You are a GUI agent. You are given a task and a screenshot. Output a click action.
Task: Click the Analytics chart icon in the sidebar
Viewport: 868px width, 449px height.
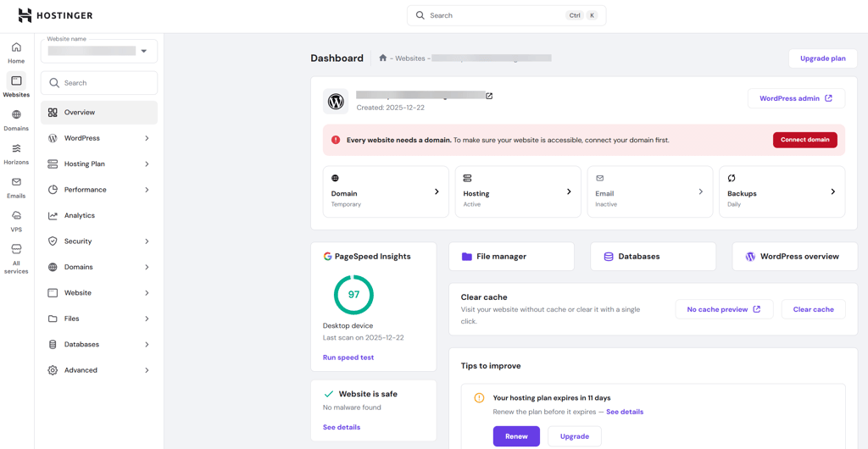pyautogui.click(x=53, y=216)
